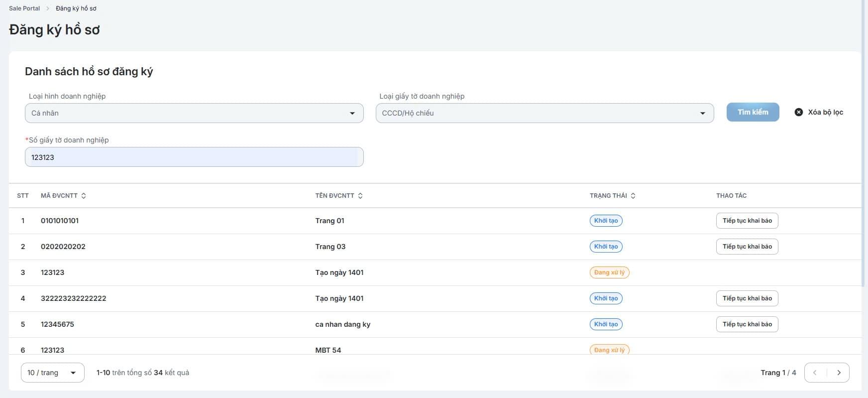Image resolution: width=868 pixels, height=398 pixels.
Task: Continue declaration for Trang 01 row
Action: pyautogui.click(x=747, y=221)
